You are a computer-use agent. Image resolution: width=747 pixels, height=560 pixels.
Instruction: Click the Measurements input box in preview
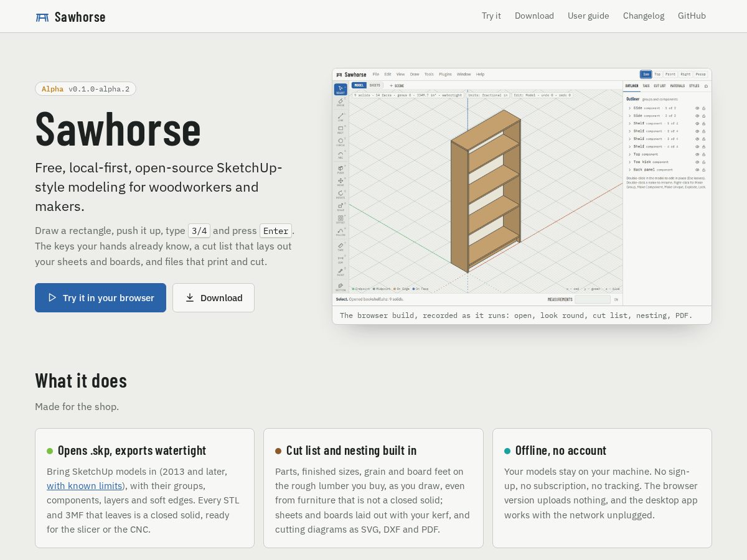coord(593,299)
